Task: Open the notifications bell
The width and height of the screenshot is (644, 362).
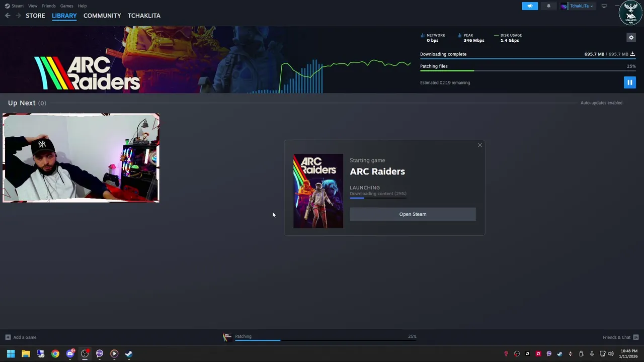Action: click(548, 6)
